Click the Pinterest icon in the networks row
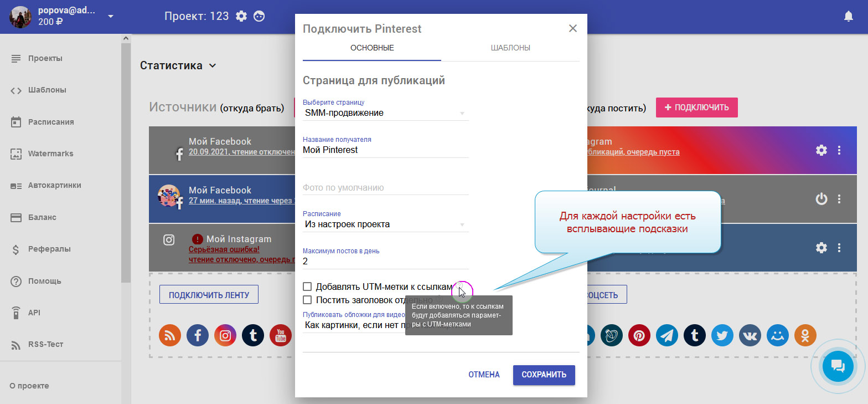The image size is (868, 404). point(639,335)
